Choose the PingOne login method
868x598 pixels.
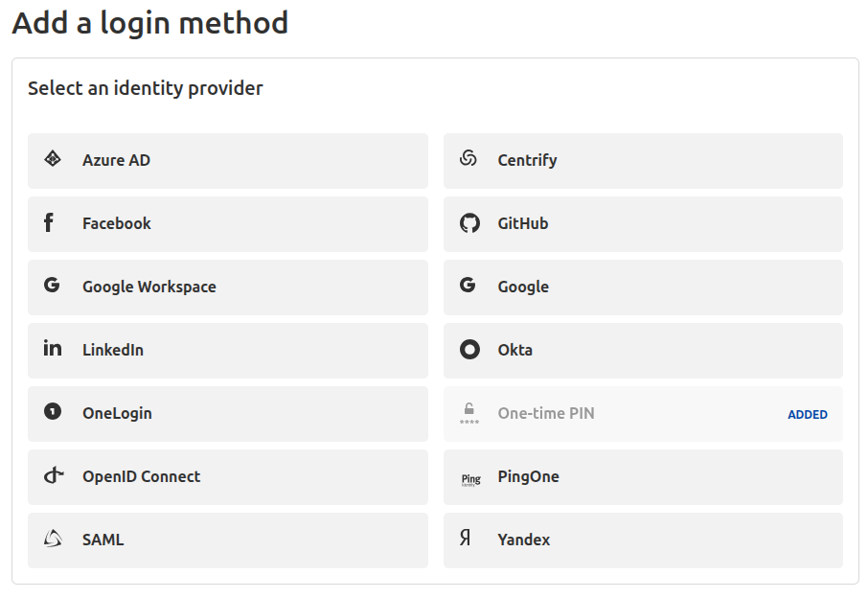[x=643, y=477]
